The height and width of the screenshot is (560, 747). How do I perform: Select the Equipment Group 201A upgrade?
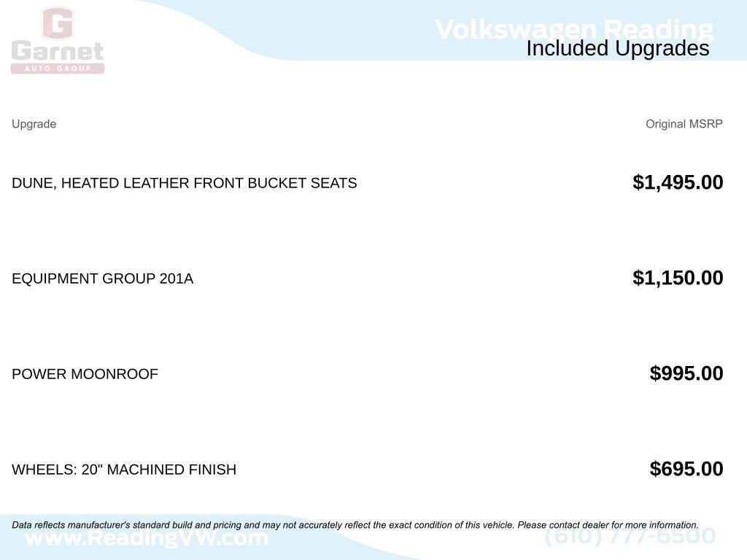point(102,279)
